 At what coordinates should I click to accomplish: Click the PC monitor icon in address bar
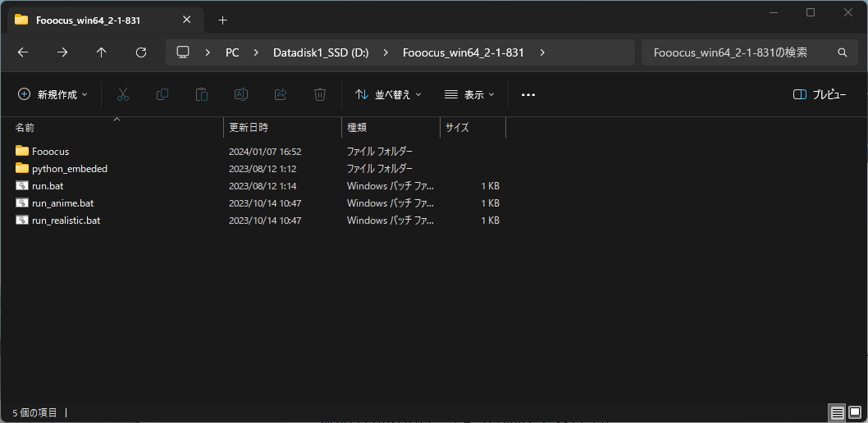click(183, 52)
